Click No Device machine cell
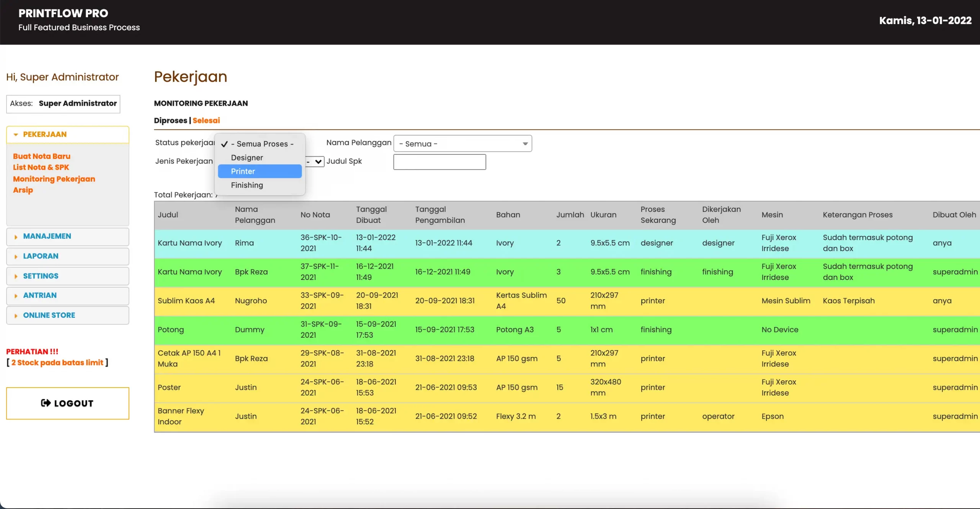The width and height of the screenshot is (980, 509). pos(780,329)
